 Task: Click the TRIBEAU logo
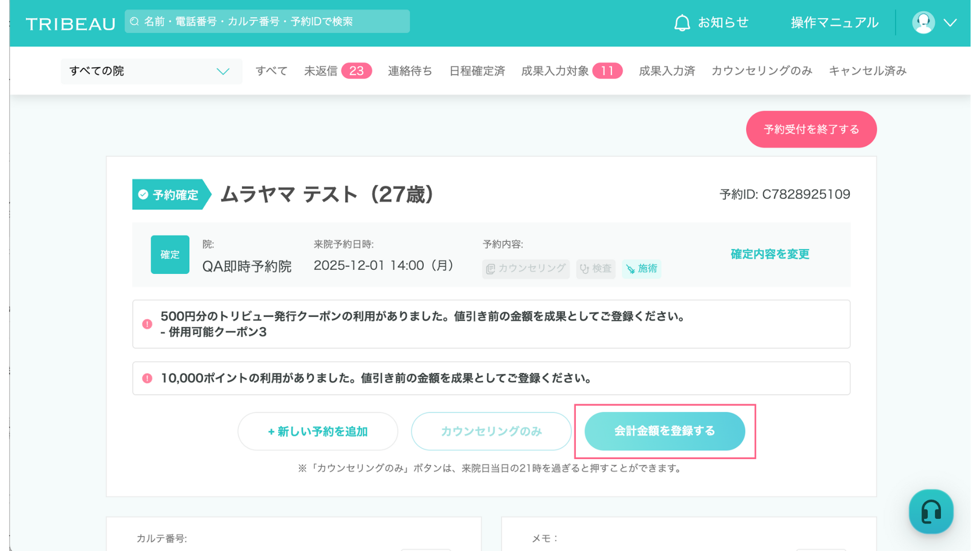70,24
